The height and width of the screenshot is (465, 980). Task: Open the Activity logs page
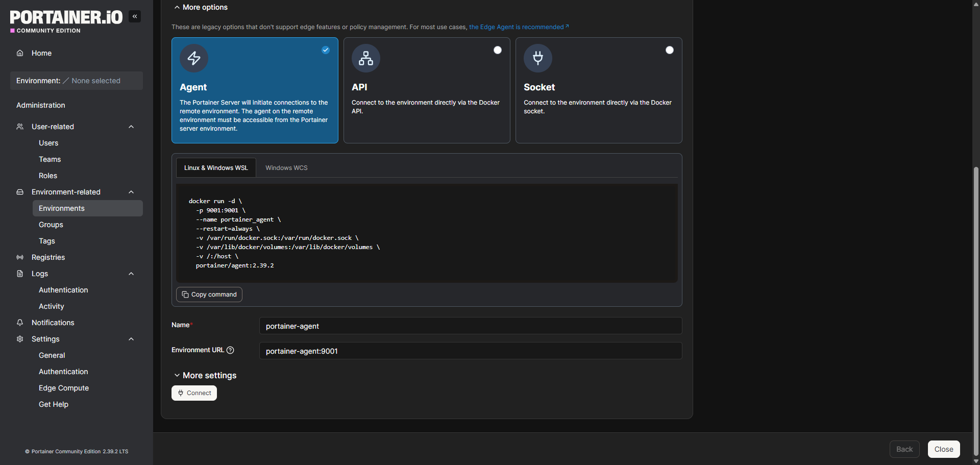coord(52,306)
